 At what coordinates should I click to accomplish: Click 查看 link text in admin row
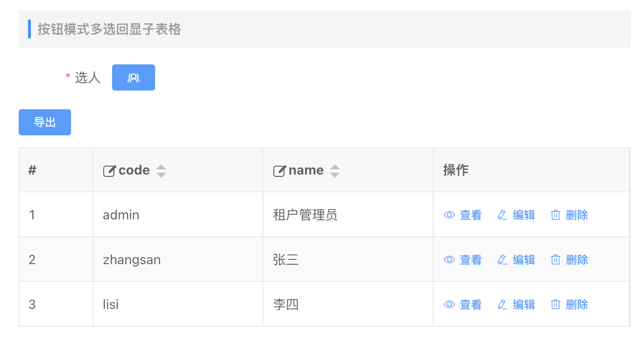coord(470,215)
